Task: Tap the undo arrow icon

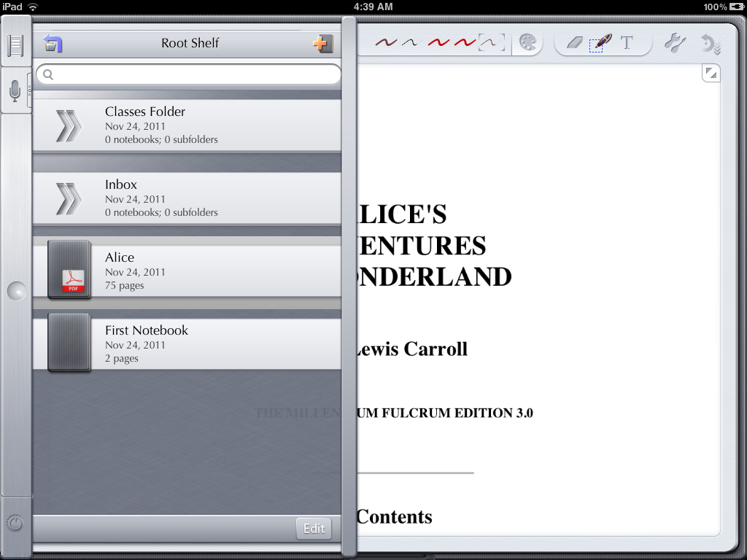Action: click(711, 44)
